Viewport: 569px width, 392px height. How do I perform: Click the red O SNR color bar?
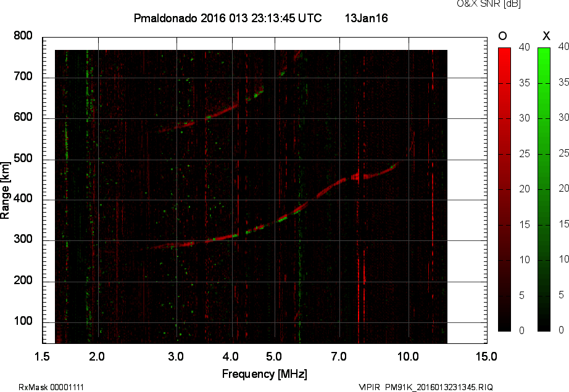(x=504, y=189)
